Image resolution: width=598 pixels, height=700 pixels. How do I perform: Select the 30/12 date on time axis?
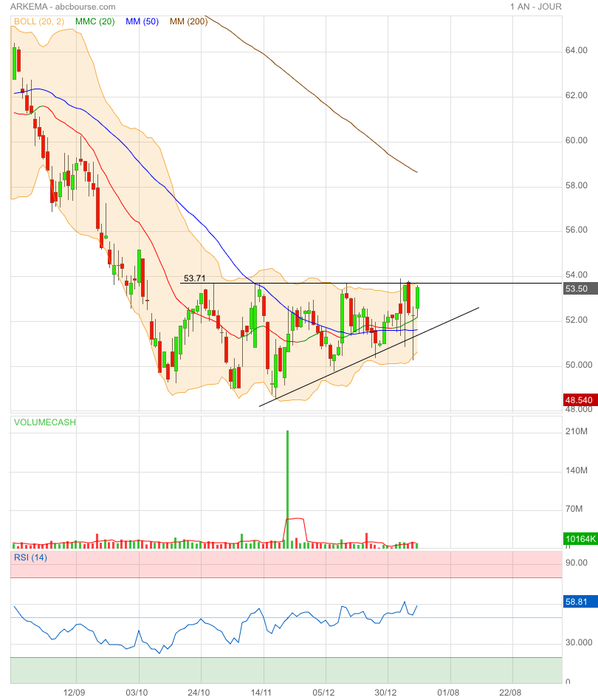(x=388, y=693)
